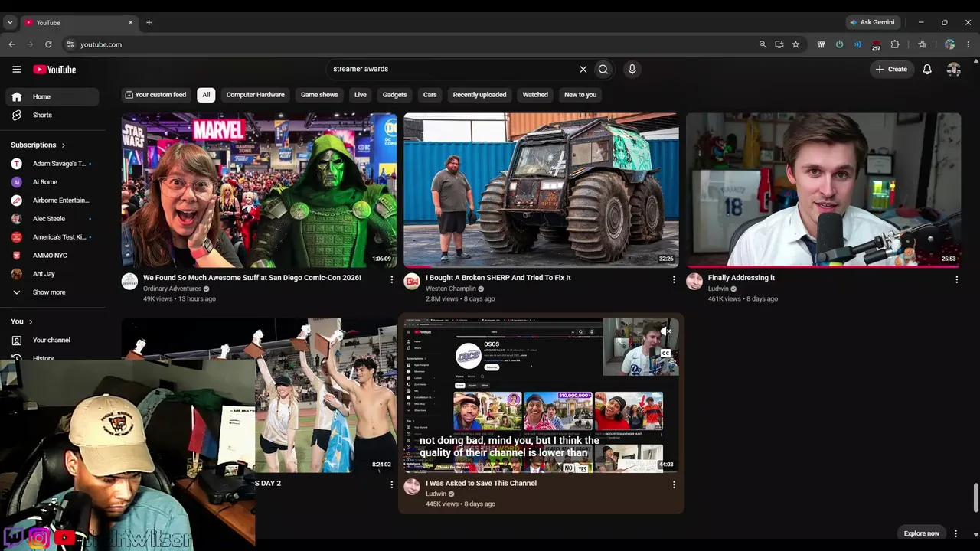Screen dimensions: 980x551
Task: Open the Explore now options menu
Action: coord(955,533)
